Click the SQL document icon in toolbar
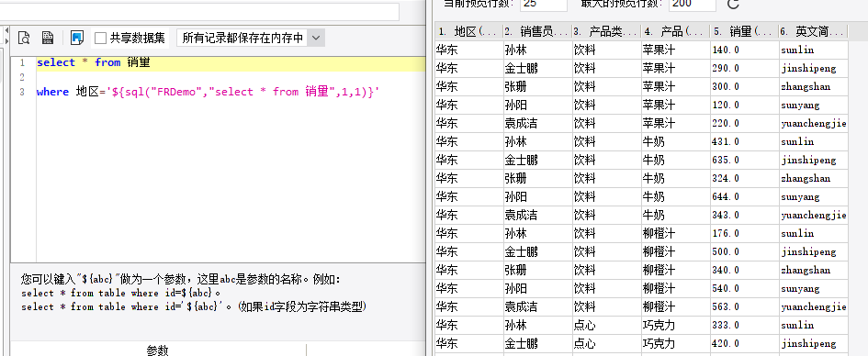Image resolution: width=868 pixels, height=356 pixels. (x=48, y=38)
